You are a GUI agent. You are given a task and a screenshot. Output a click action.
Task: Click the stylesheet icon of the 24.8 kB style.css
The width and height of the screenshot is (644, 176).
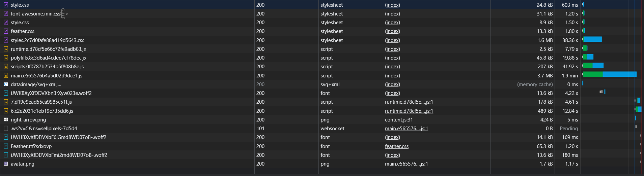pos(6,5)
